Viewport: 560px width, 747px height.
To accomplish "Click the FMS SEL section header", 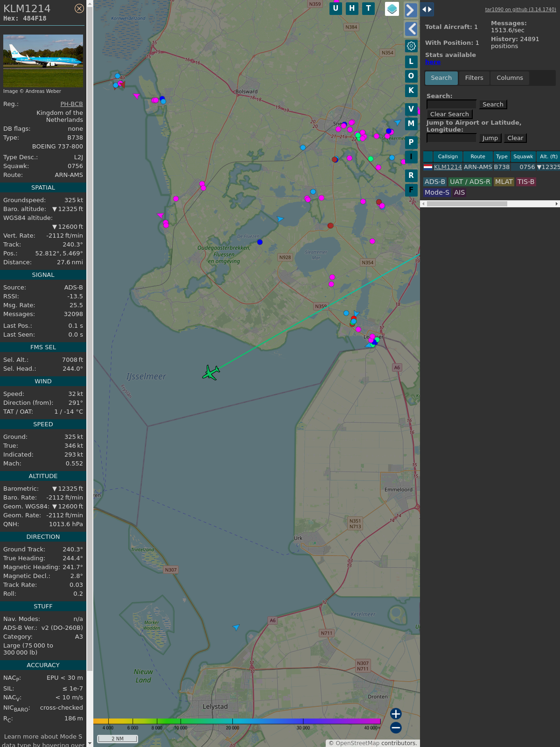I will pyautogui.click(x=43, y=347).
